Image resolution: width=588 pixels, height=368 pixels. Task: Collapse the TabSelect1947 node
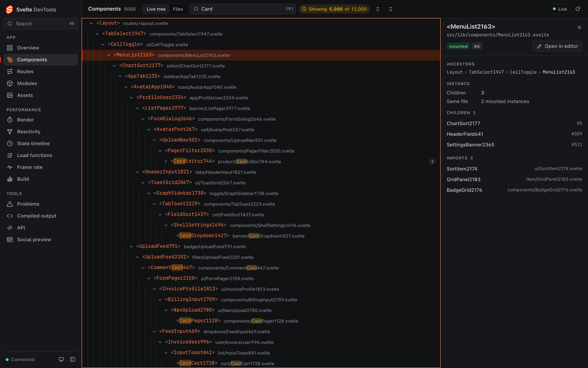pos(97,34)
